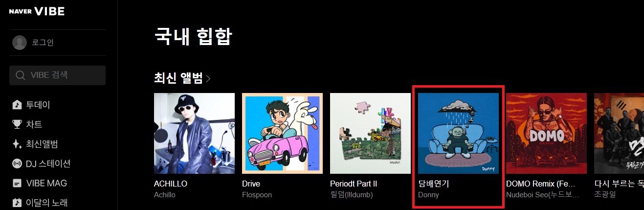Click the profile avatar icon

(20, 43)
